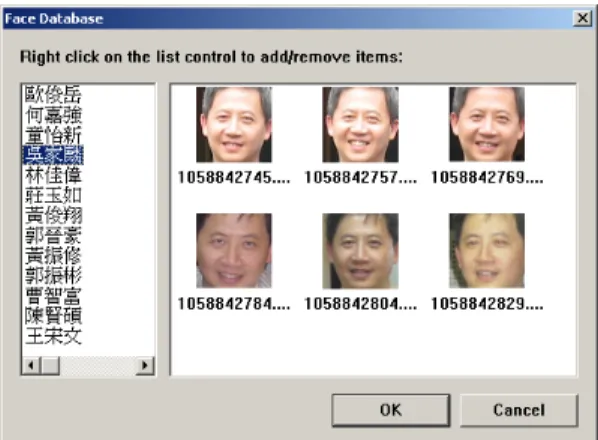Select the name 陳賢碩 in the list

(53, 316)
